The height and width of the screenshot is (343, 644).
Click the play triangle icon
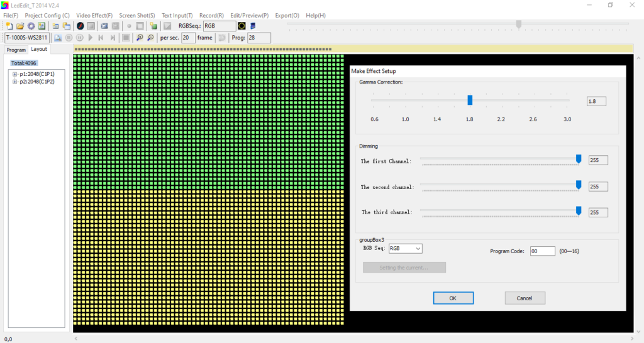click(91, 38)
